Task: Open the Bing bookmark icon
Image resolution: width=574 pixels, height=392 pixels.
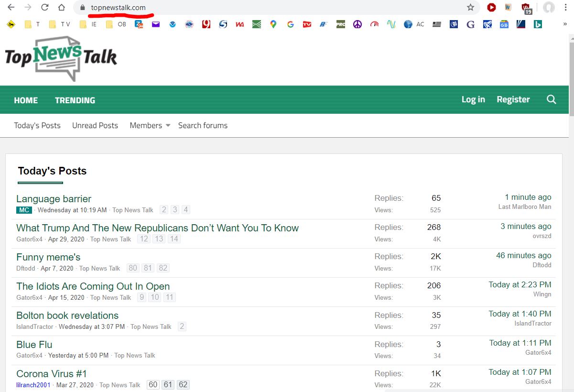Action: coord(538,24)
